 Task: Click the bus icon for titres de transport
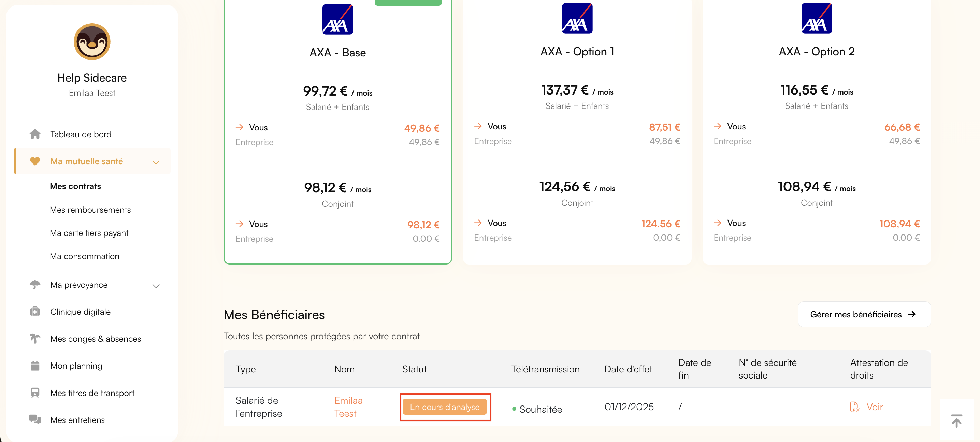point(35,393)
